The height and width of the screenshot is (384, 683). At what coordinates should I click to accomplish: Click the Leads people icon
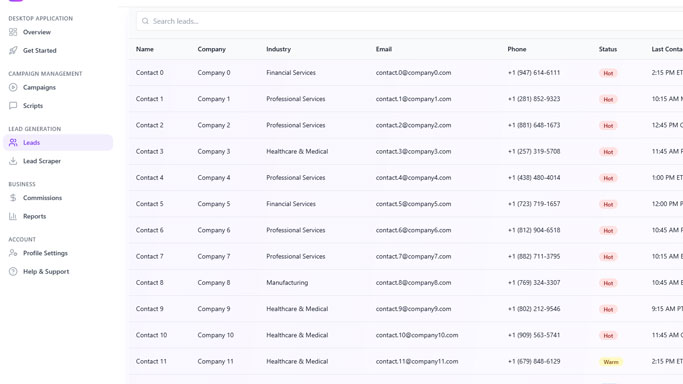click(x=13, y=142)
